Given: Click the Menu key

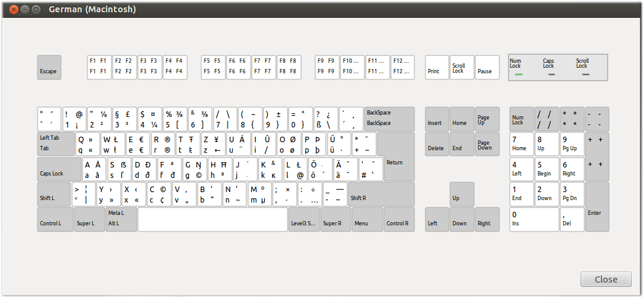Looking at the screenshot, I should 368,220.
